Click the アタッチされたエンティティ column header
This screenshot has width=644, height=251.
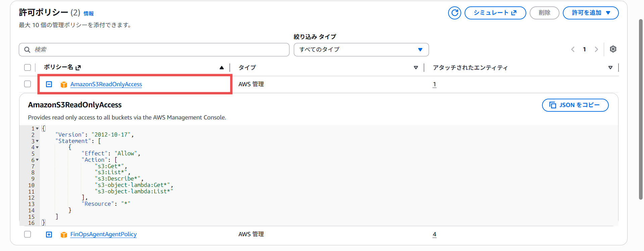click(470, 67)
